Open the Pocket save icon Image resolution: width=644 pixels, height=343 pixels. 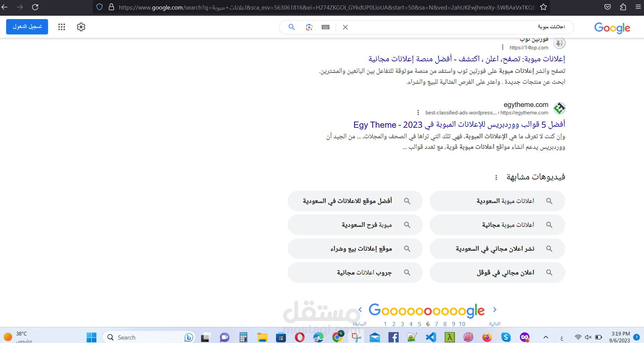click(x=608, y=7)
